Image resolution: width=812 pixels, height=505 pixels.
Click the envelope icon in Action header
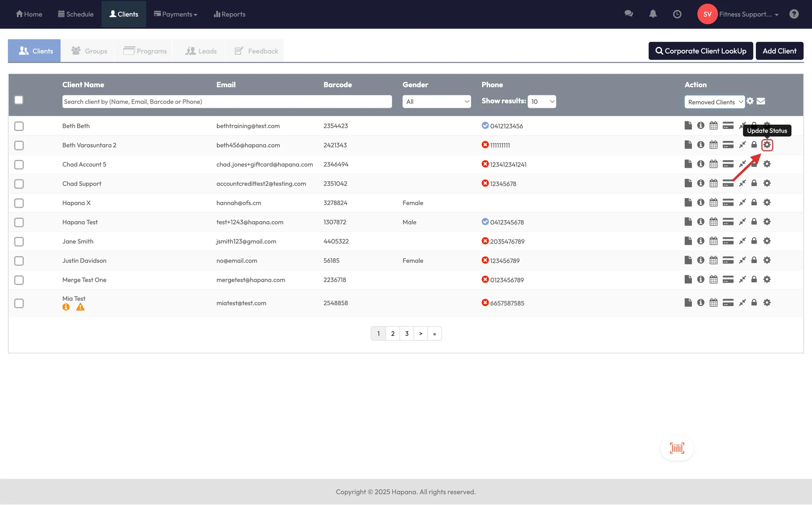[x=760, y=101]
